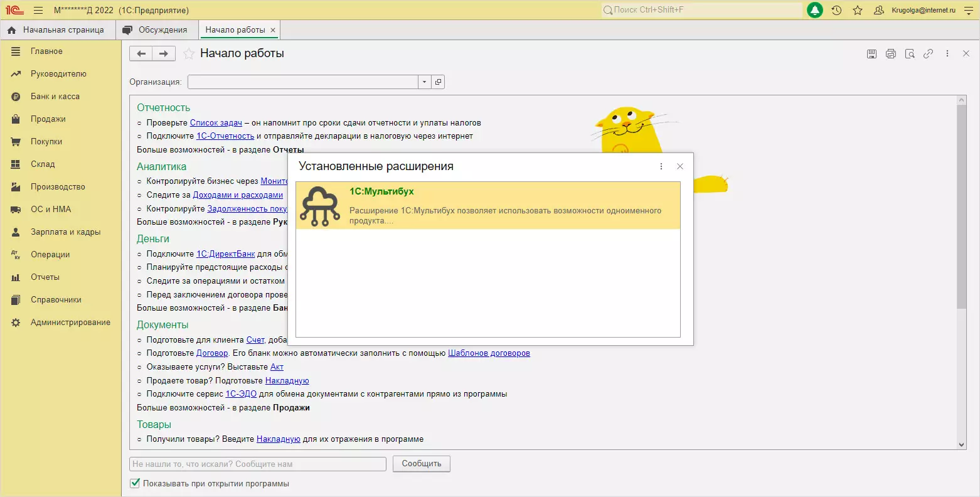The height and width of the screenshot is (497, 980).
Task: Switch to Обсуждения tab
Action: [155, 29]
